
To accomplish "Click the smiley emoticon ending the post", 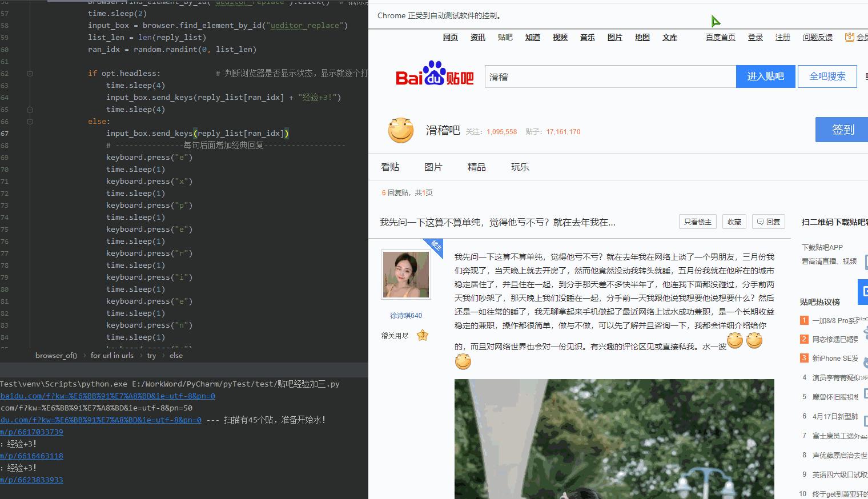I will pyautogui.click(x=463, y=361).
